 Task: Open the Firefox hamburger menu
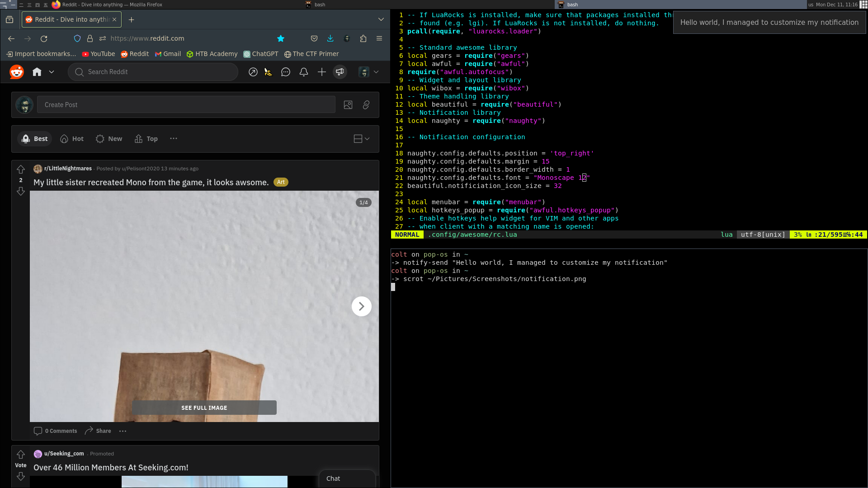click(x=379, y=38)
